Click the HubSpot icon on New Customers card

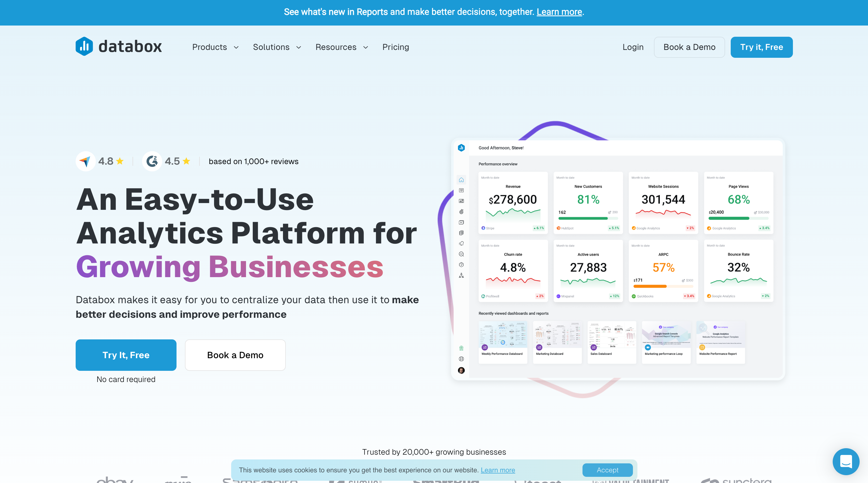click(x=558, y=228)
